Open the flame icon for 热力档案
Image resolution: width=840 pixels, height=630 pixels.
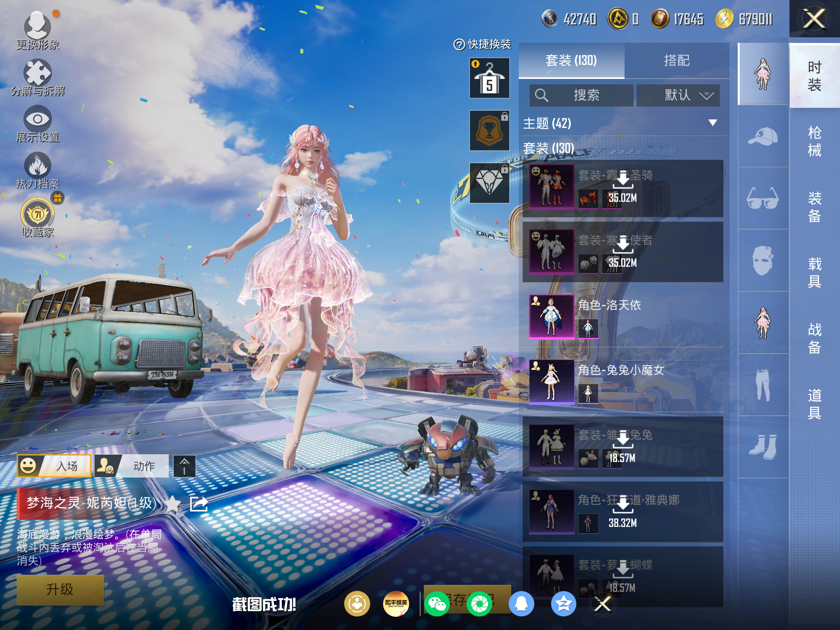[37, 165]
